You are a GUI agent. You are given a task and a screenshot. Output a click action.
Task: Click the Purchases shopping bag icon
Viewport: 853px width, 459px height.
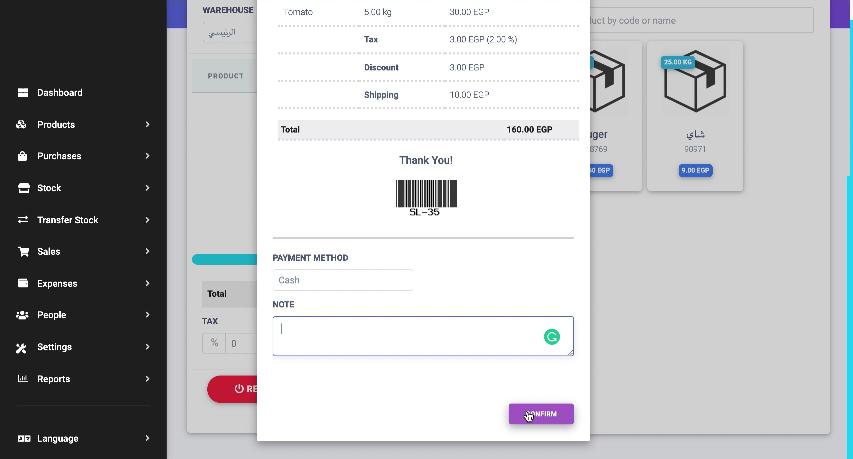pyautogui.click(x=22, y=156)
